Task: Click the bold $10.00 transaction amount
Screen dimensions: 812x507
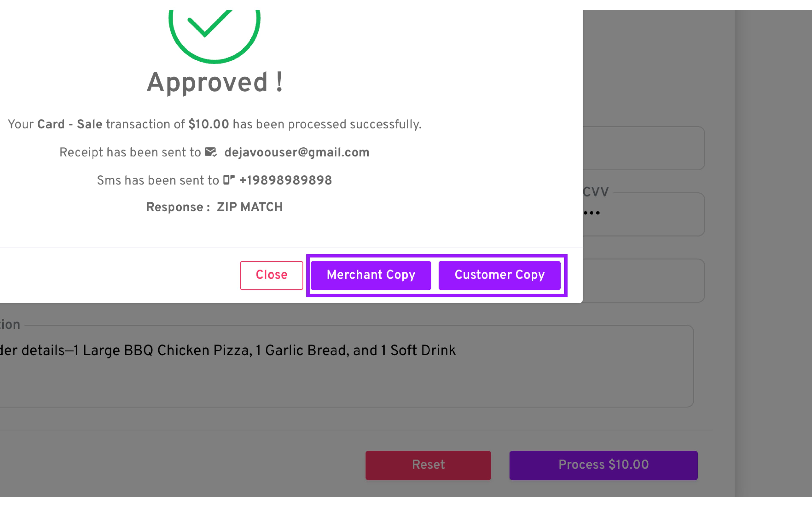Action: 208,124
